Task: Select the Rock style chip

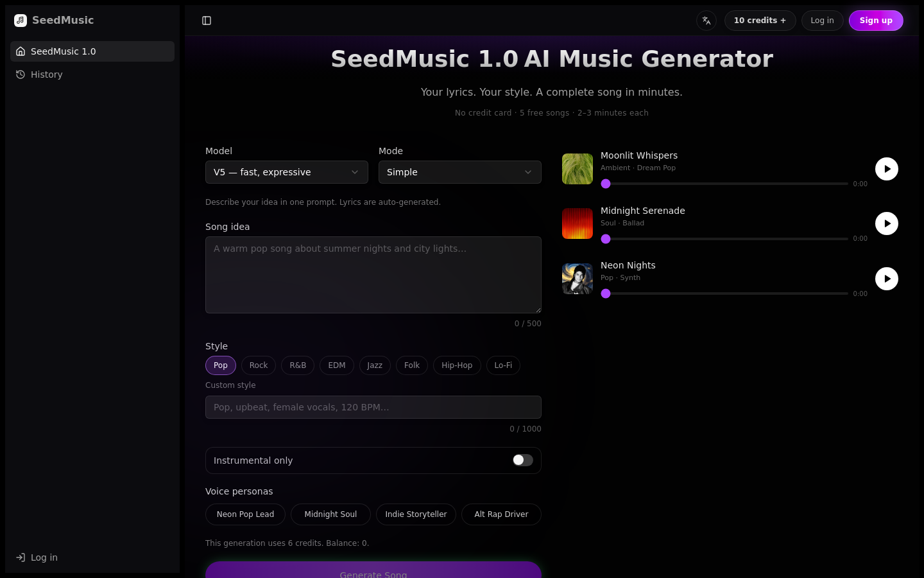Action: tap(259, 365)
